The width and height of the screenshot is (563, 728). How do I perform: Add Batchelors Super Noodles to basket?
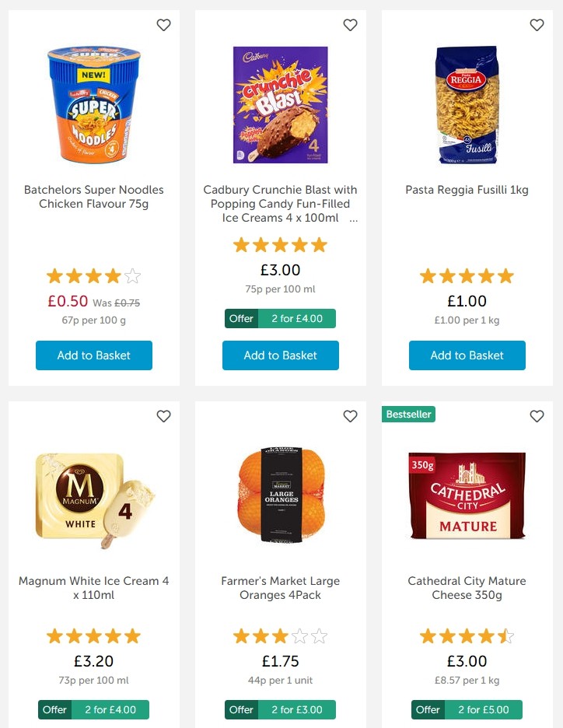pyautogui.click(x=93, y=355)
